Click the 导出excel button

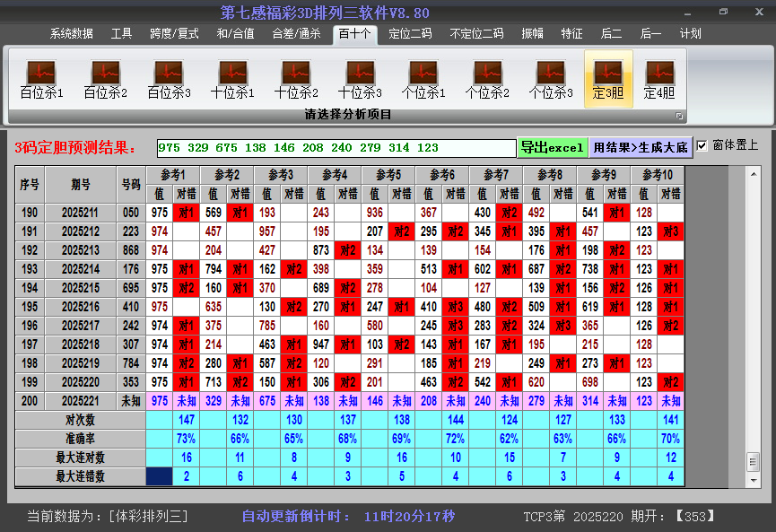click(x=552, y=147)
